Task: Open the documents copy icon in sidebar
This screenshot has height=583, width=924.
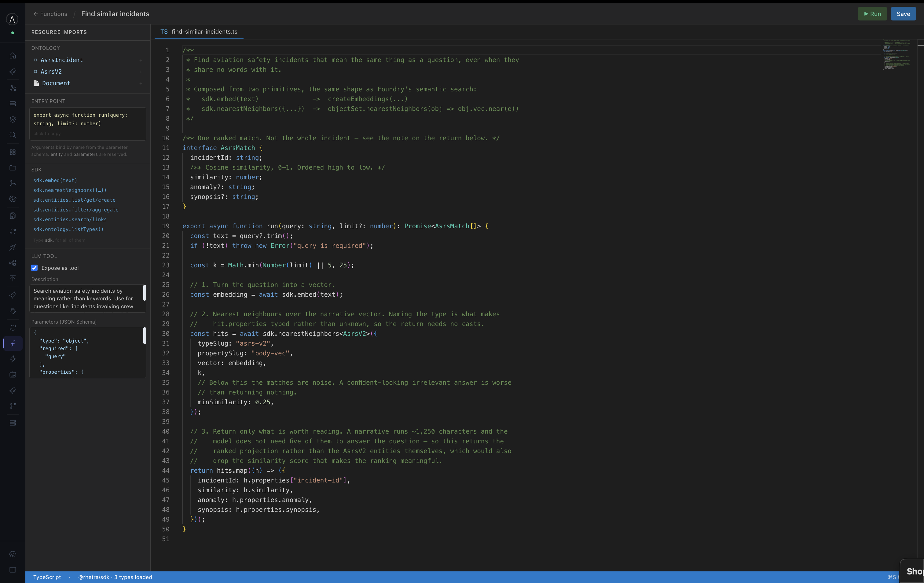Action: (13, 216)
